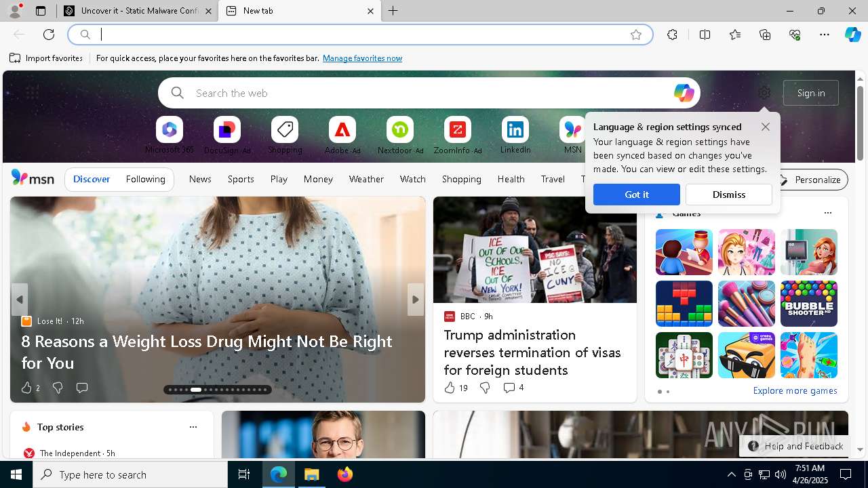Image resolution: width=868 pixels, height=488 pixels.
Task: Open page settings gear icon
Action: 764,93
